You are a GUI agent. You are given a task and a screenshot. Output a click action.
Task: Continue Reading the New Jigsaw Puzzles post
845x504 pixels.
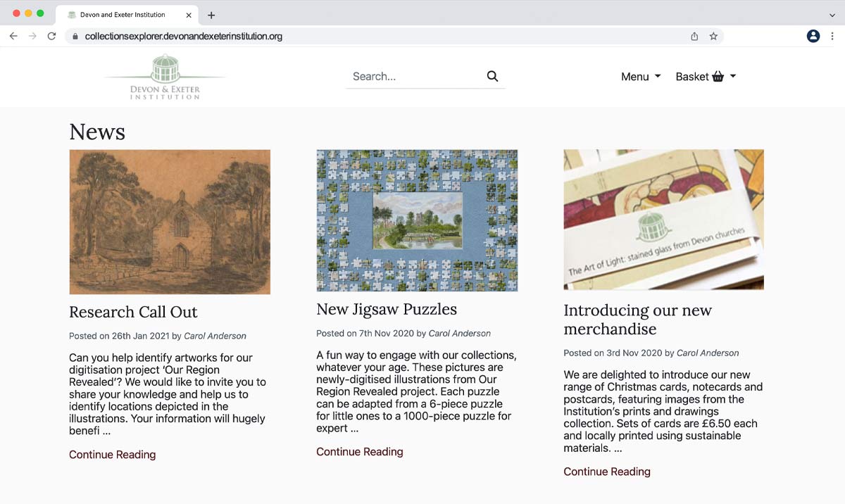[x=359, y=452]
